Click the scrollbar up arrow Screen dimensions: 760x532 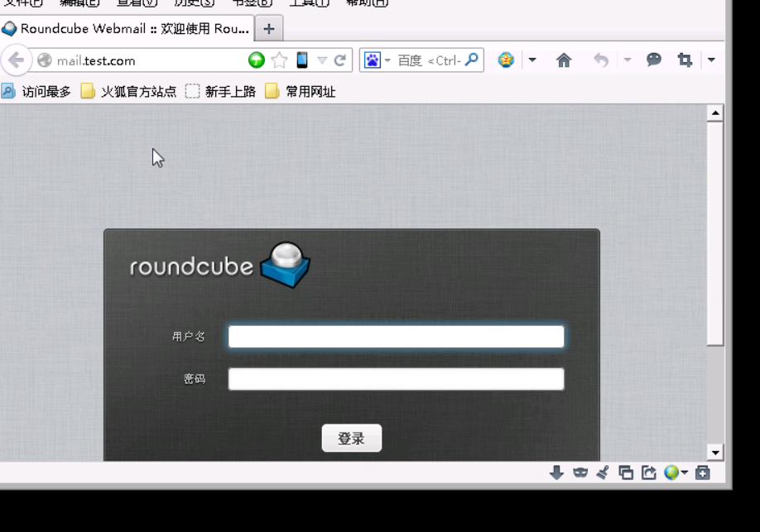715,113
